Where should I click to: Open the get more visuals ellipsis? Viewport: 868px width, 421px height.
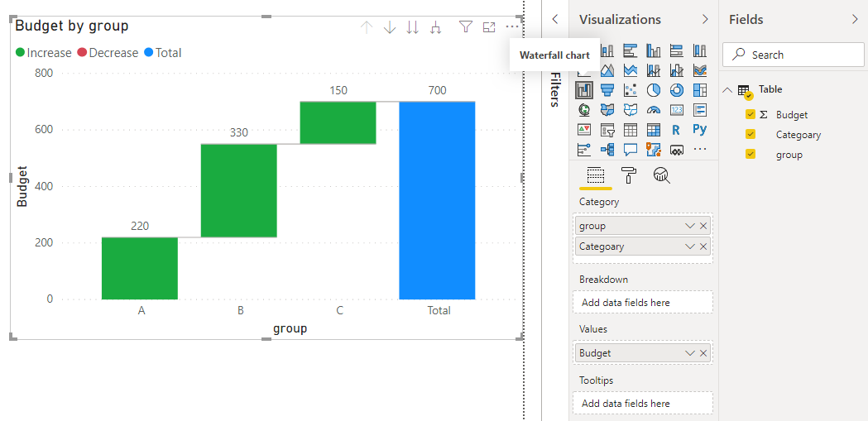coord(700,150)
